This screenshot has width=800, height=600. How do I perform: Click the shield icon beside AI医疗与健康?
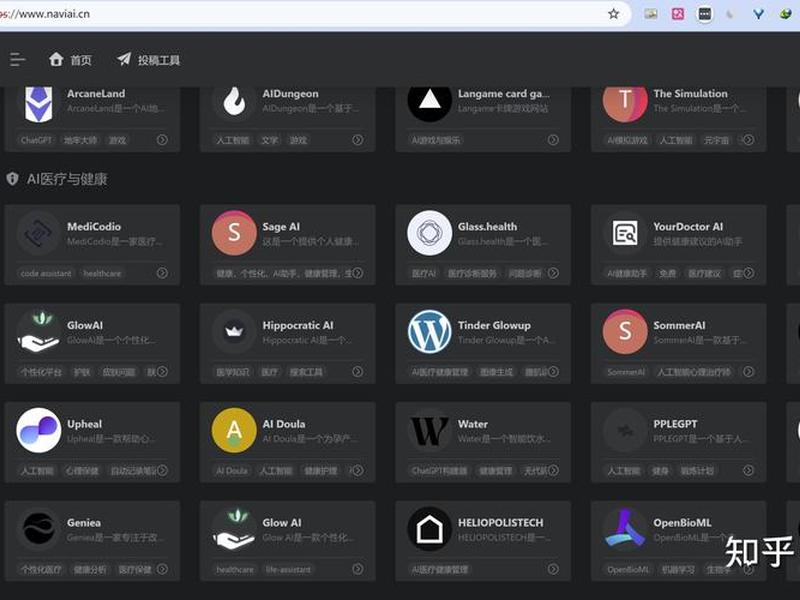pos(12,179)
